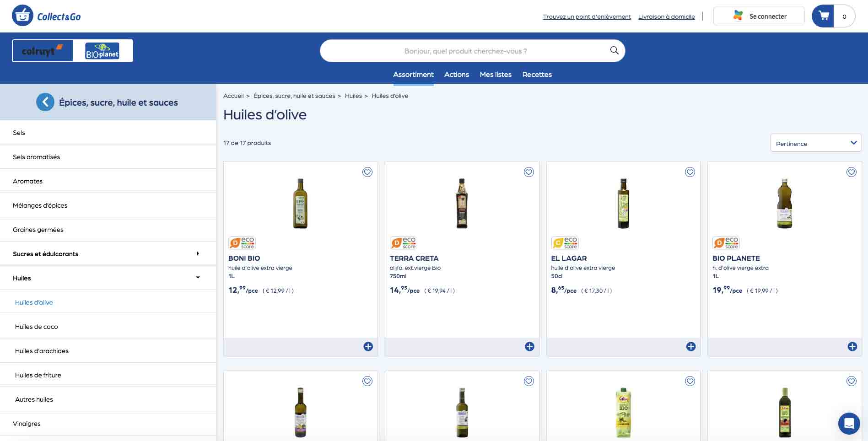Open the chat support bubble
This screenshot has width=868, height=441.
(849, 423)
